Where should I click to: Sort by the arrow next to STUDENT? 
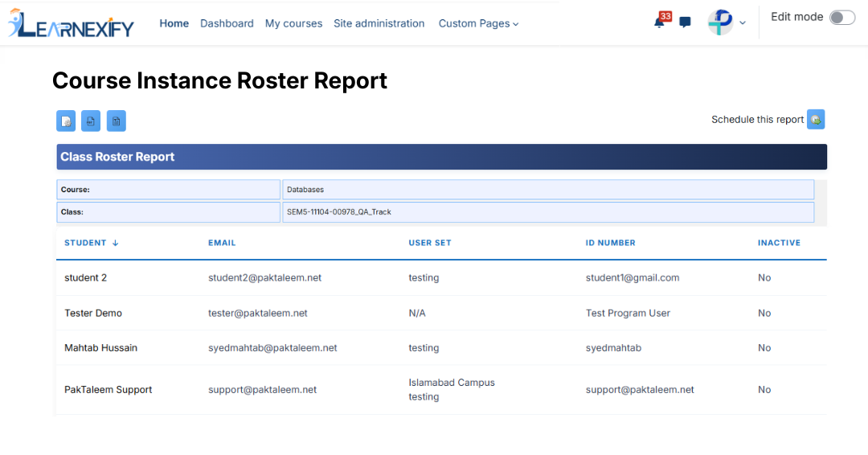(115, 243)
